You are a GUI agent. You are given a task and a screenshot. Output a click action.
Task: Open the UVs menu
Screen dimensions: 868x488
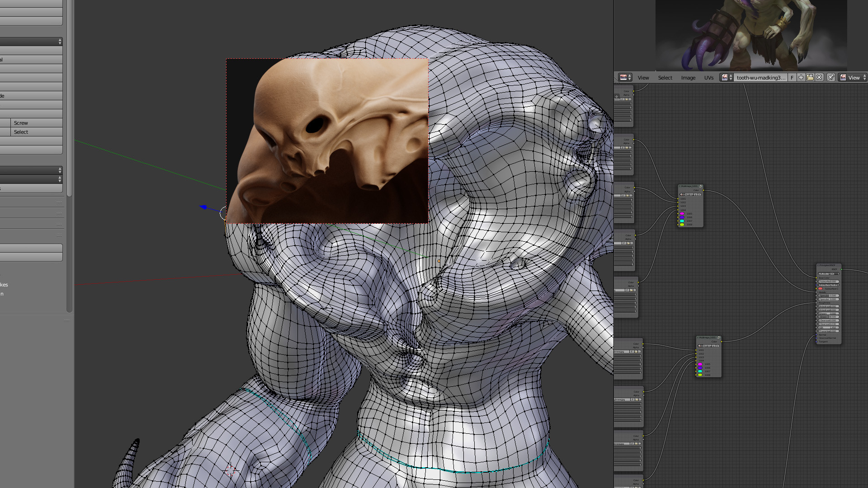(709, 78)
